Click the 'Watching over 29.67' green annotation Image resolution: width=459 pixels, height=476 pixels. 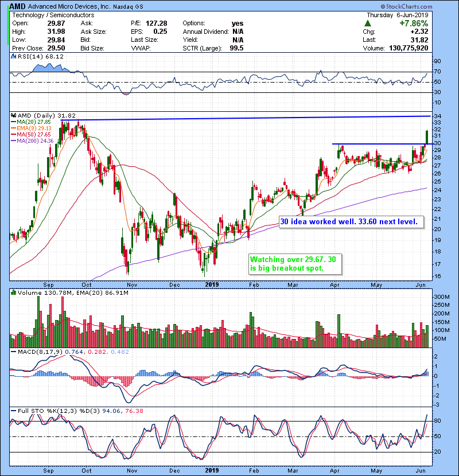[x=295, y=264]
